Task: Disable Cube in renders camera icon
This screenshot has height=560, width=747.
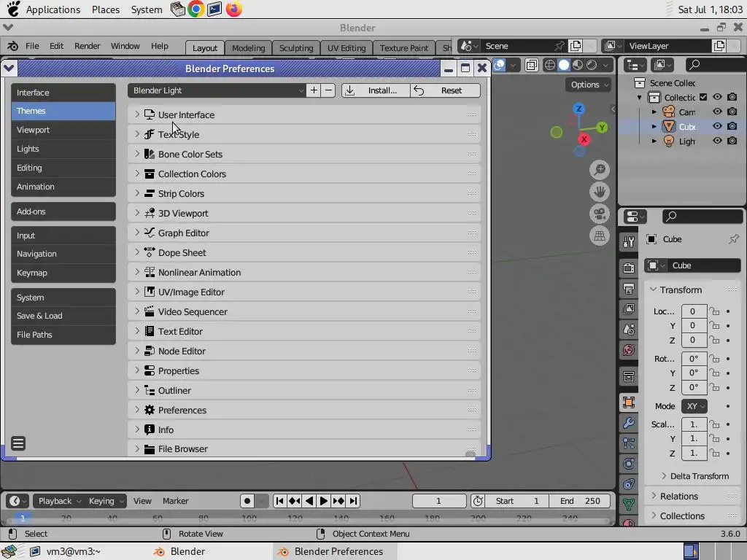Action: (732, 126)
